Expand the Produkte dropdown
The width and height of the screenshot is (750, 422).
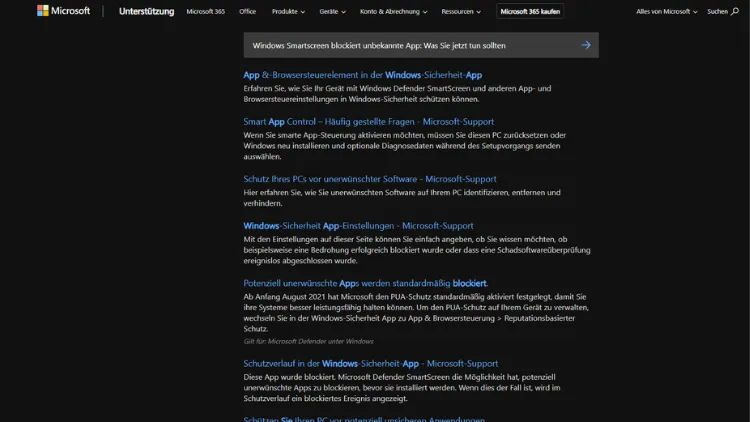tap(288, 11)
